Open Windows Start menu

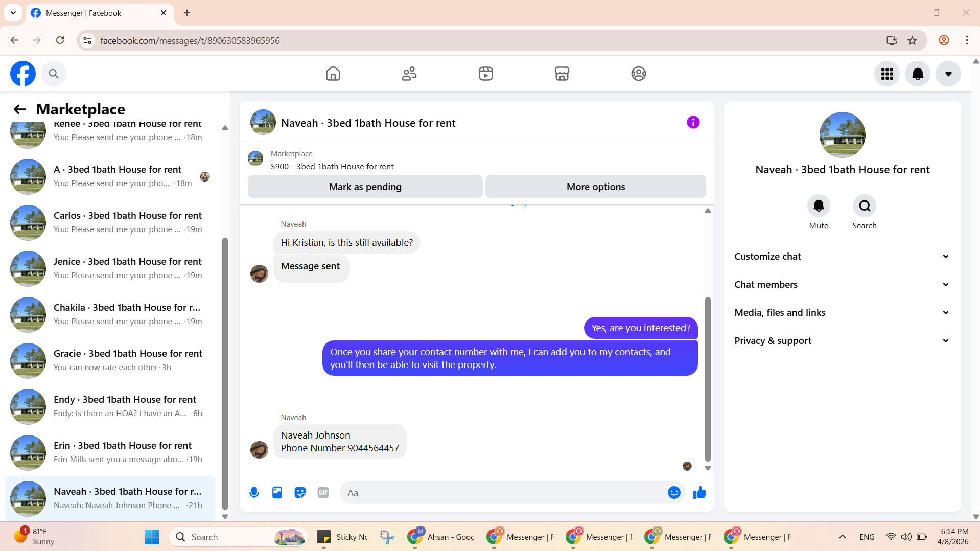[x=152, y=537]
